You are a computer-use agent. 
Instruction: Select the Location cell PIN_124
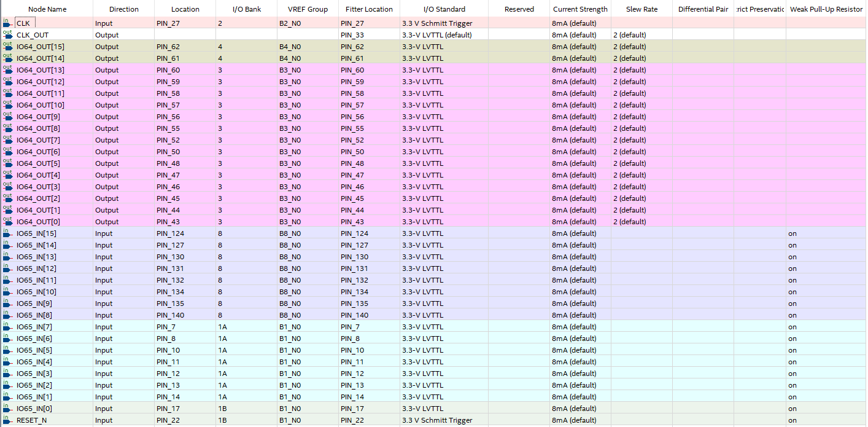click(185, 233)
